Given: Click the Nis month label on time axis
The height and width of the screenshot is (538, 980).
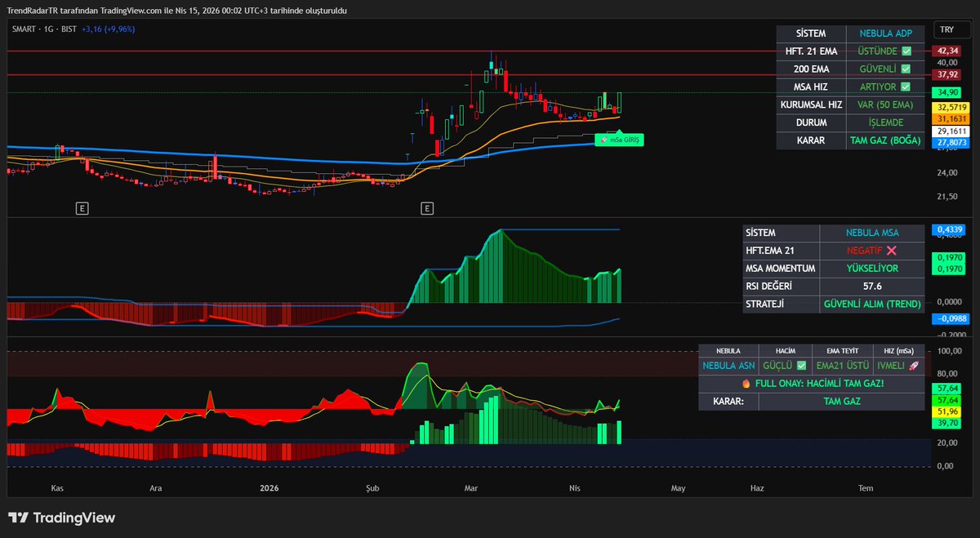Looking at the screenshot, I should [575, 488].
